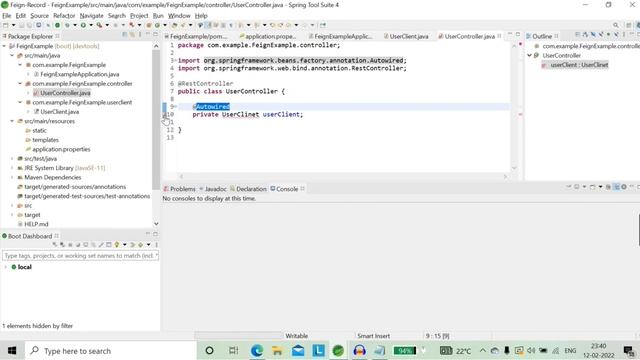Open the File menu
The height and width of the screenshot is (360, 640).
(x=7, y=16)
